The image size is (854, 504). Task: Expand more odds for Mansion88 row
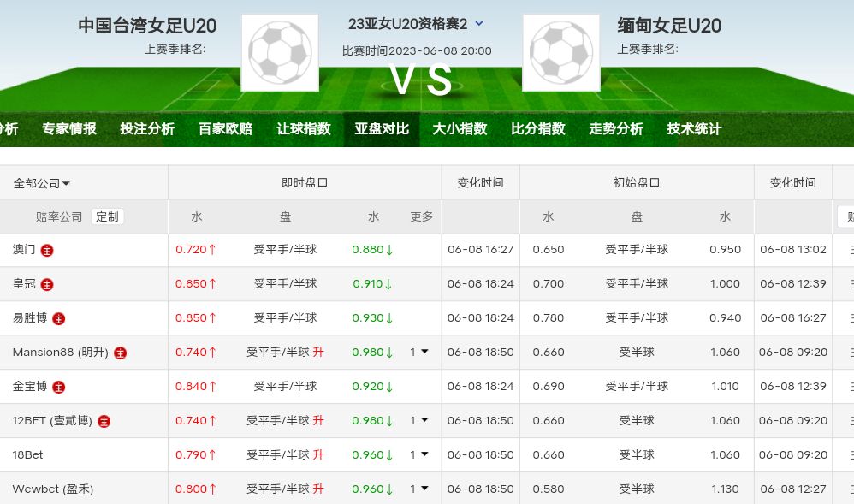(x=418, y=352)
